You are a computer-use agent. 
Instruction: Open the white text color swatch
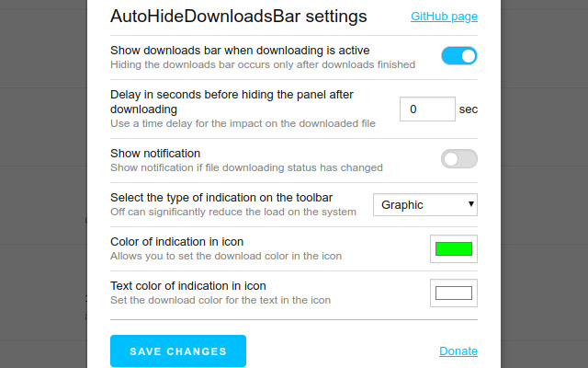[453, 293]
